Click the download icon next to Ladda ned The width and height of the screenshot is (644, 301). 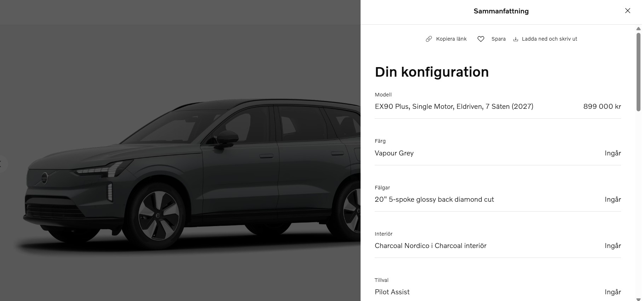pyautogui.click(x=516, y=39)
